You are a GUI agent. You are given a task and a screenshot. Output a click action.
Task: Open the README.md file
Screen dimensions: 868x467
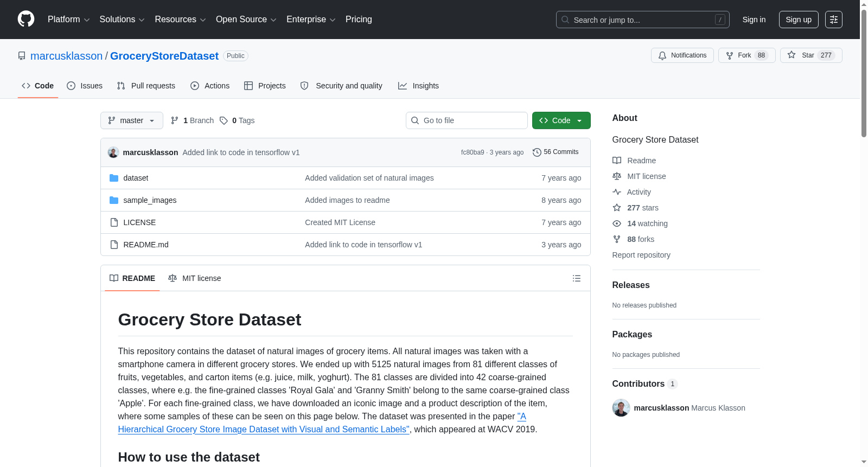[x=146, y=245]
